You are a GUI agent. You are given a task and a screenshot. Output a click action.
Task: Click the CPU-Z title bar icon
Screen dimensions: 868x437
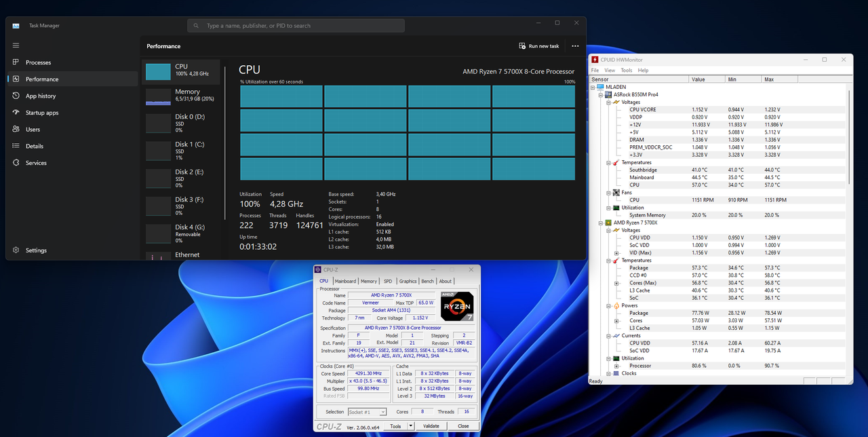tap(318, 270)
